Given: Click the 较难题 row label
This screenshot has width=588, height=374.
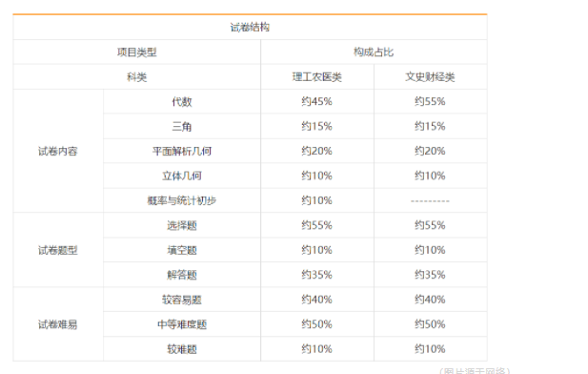Looking at the screenshot, I should (x=182, y=349).
